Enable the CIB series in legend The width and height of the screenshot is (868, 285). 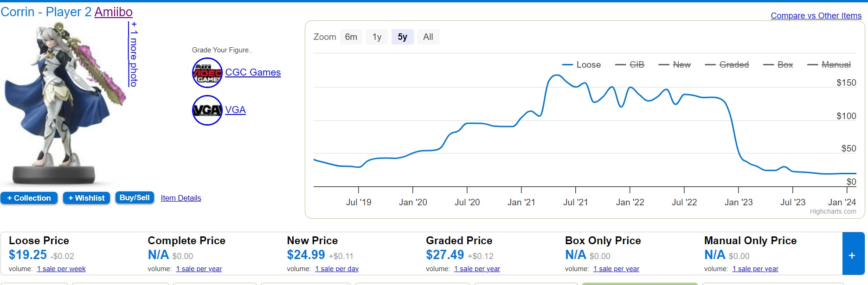tap(630, 65)
